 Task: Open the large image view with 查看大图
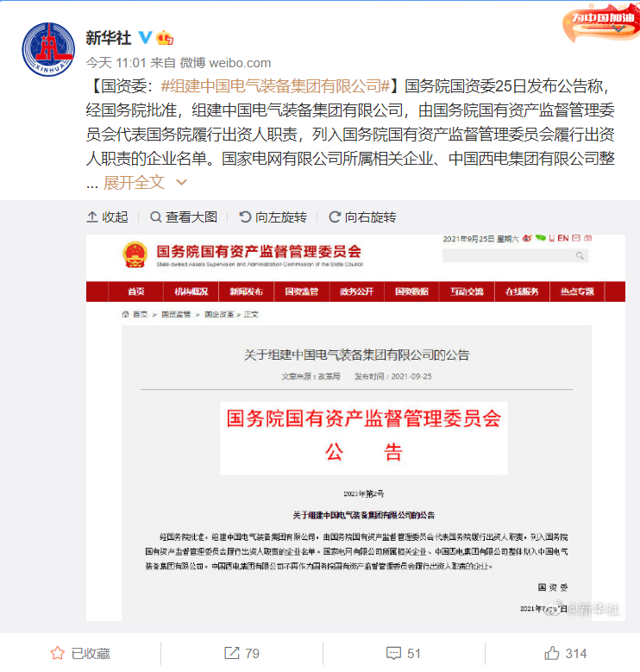click(x=184, y=217)
